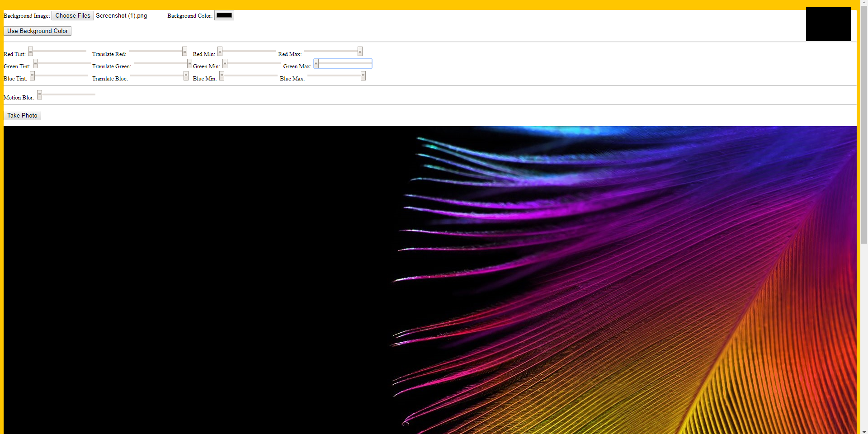Click the Translate Blue slider
Image resolution: width=868 pixels, height=434 pixels.
[159, 76]
